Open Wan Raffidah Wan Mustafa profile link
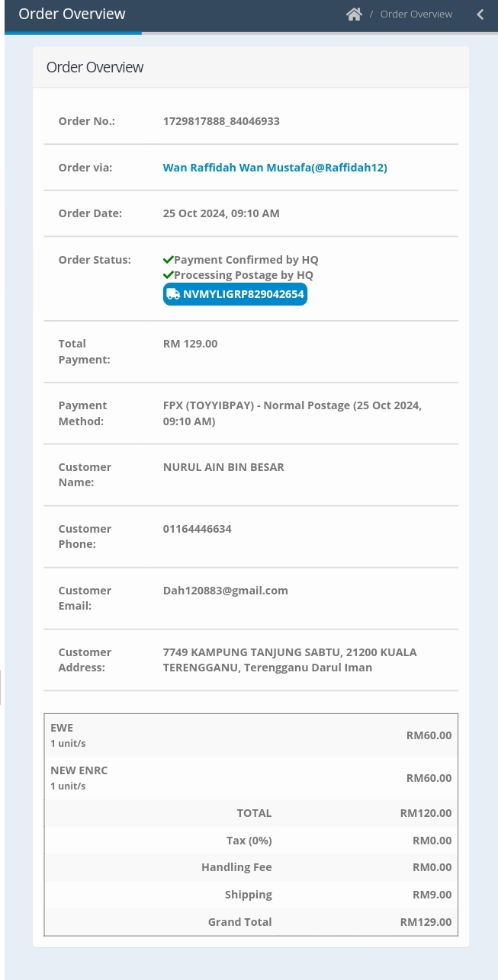 click(275, 168)
